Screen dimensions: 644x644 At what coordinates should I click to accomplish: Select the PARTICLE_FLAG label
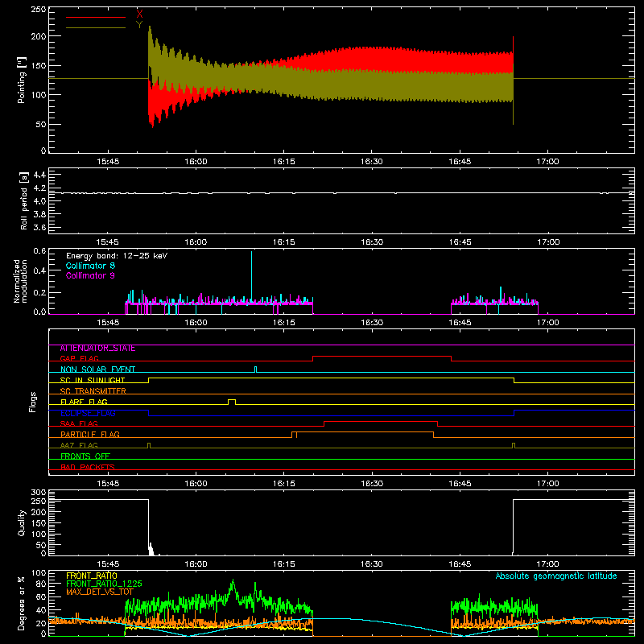coord(90,435)
